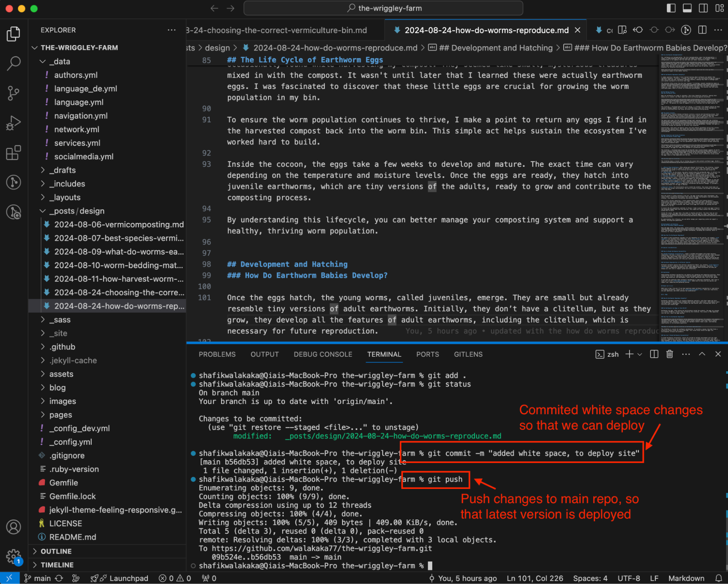Viewport: 728px width, 584px height.
Task: Open the _config.yml file
Action: pyautogui.click(x=107, y=442)
